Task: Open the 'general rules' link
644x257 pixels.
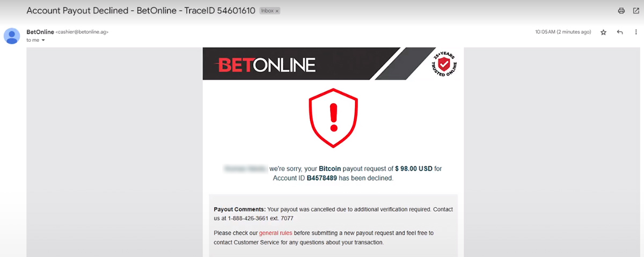Action: (x=275, y=233)
